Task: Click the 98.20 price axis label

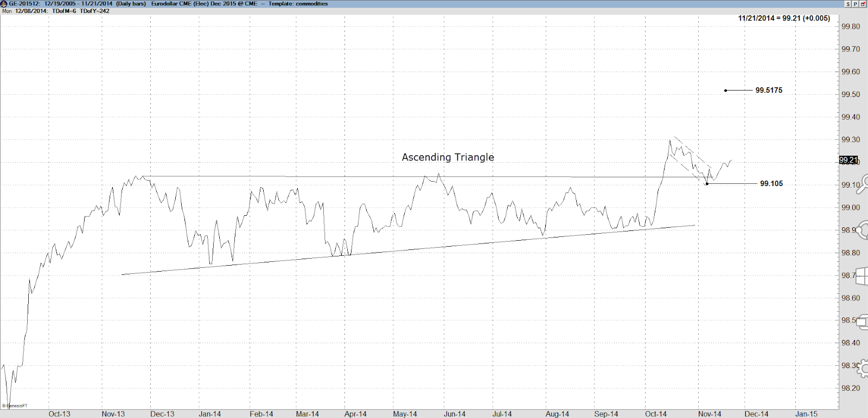Action: coord(850,388)
